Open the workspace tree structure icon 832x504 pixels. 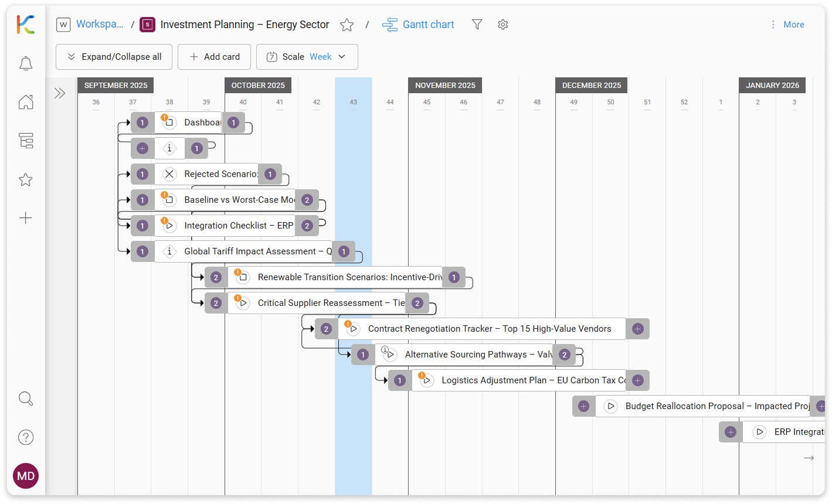[x=26, y=141]
